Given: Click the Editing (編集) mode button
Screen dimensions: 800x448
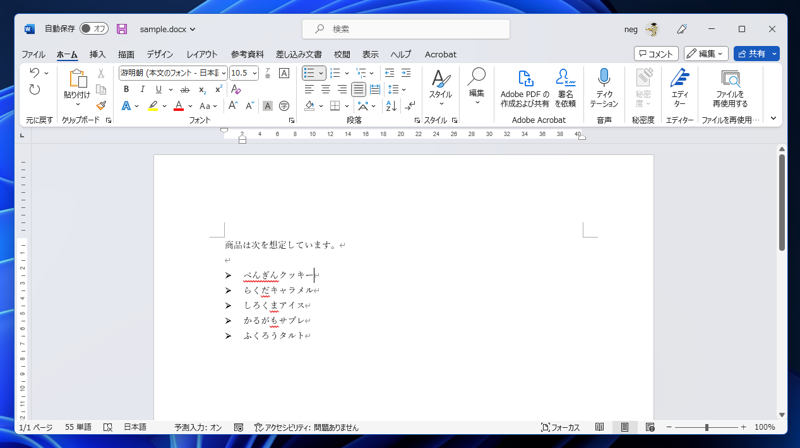Looking at the screenshot, I should click(706, 54).
